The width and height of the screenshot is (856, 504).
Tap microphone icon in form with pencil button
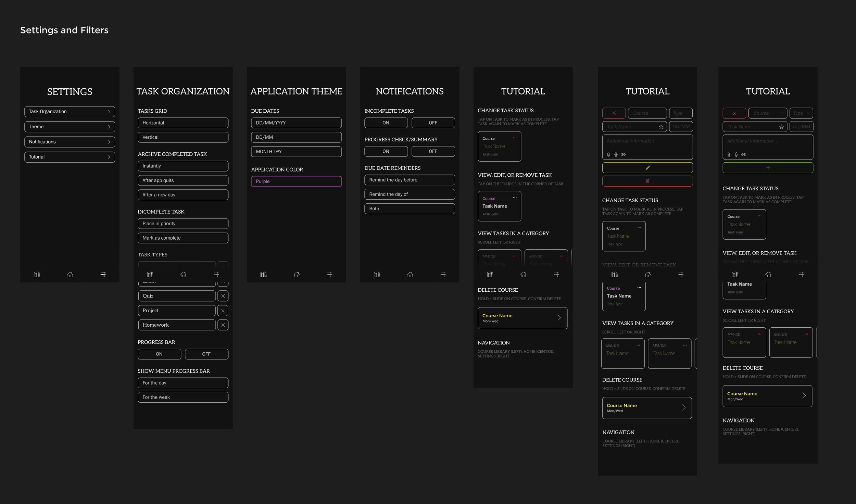[x=616, y=154]
